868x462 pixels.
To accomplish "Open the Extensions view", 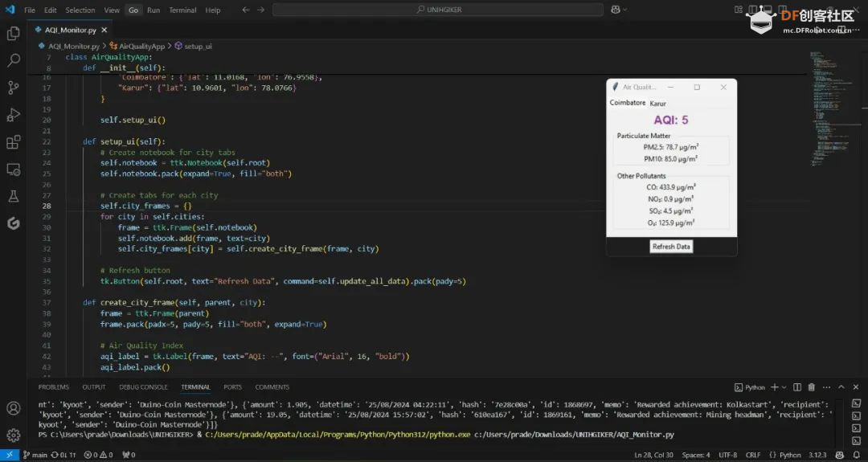I will [x=14, y=141].
